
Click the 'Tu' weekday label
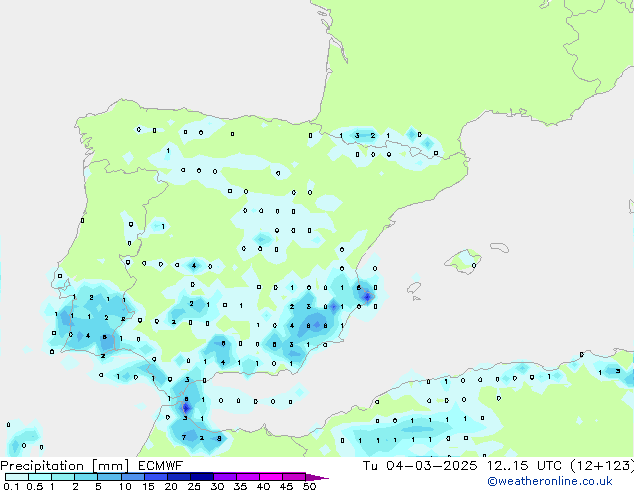coord(370,466)
